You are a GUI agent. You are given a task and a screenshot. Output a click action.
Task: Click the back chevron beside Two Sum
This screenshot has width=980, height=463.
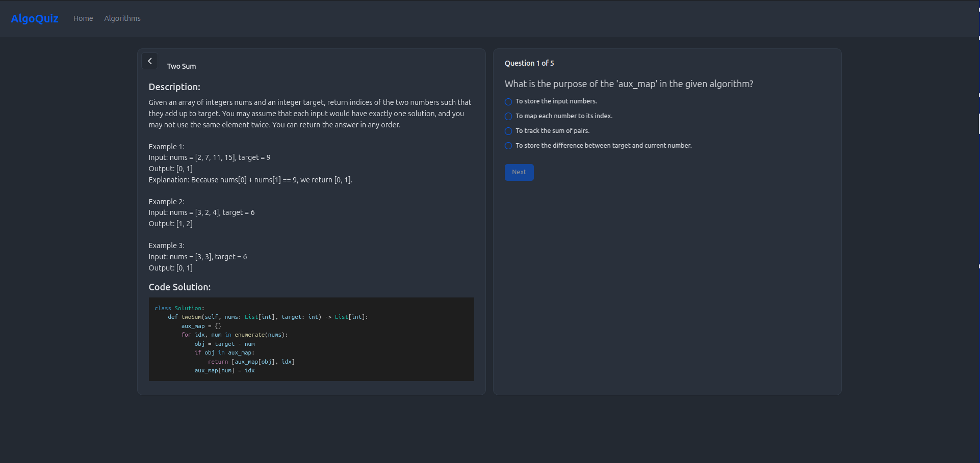click(x=149, y=61)
